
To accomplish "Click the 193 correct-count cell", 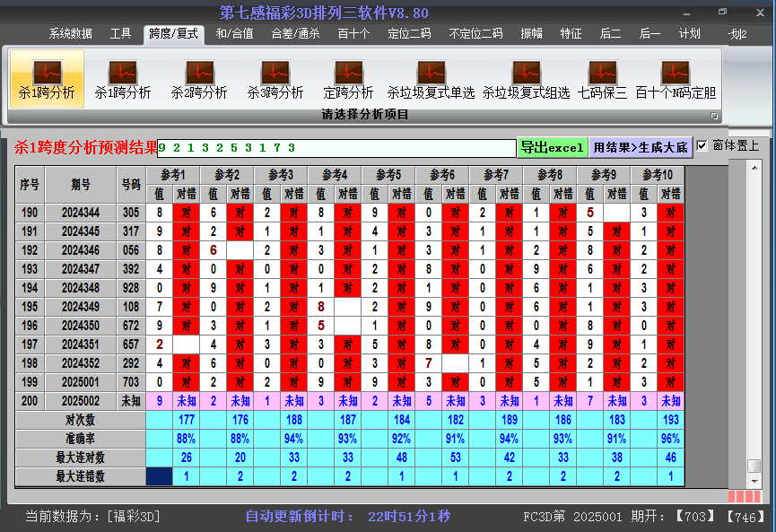I will coord(670,420).
